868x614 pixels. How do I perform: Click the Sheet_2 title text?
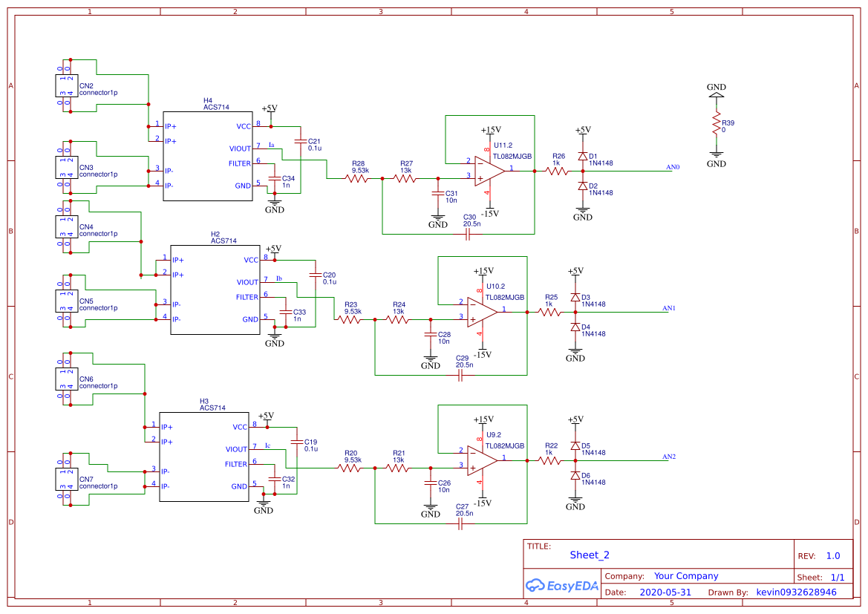pos(589,555)
